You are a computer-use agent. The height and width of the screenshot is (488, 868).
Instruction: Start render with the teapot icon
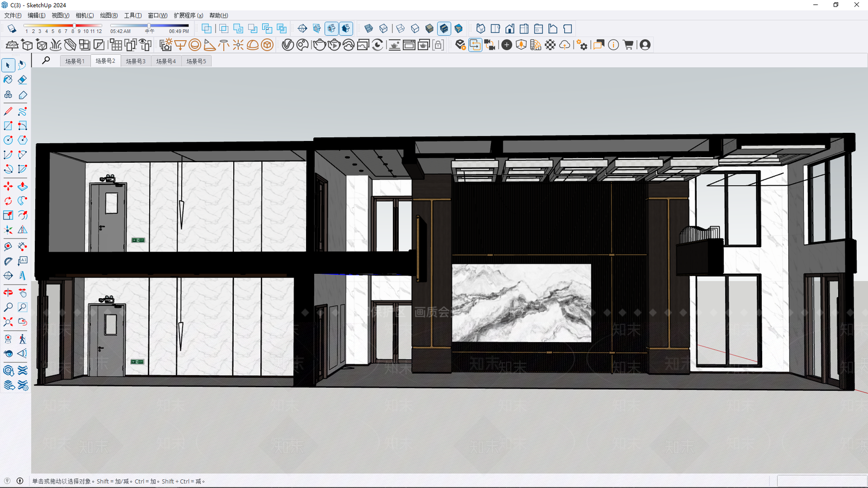click(x=320, y=45)
